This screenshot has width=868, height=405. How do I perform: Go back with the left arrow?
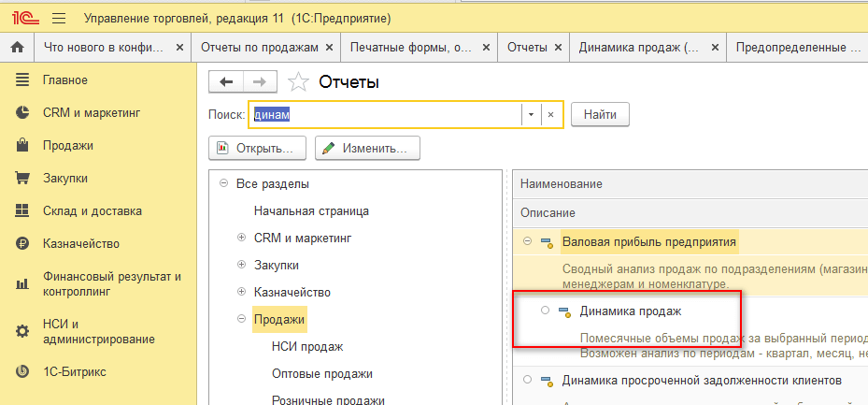pyautogui.click(x=226, y=82)
